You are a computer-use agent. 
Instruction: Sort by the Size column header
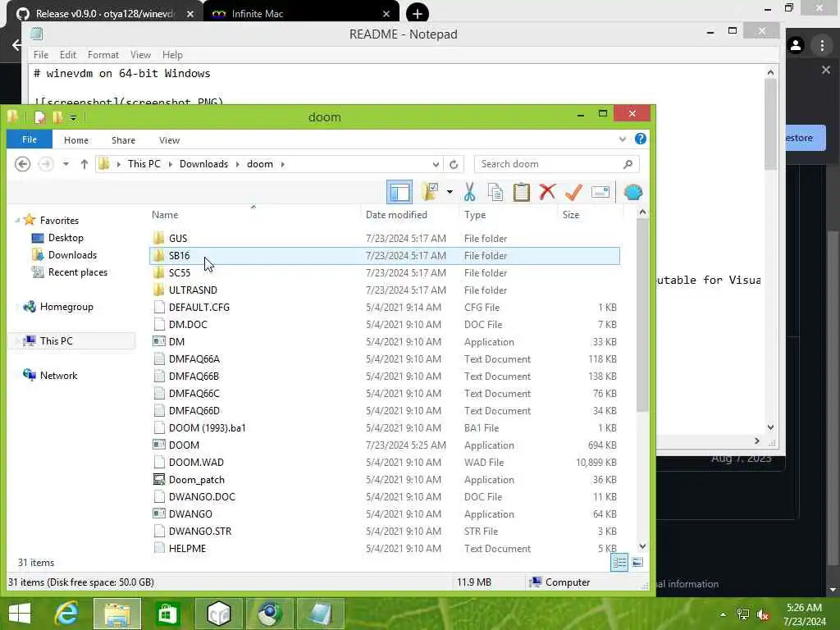(571, 214)
